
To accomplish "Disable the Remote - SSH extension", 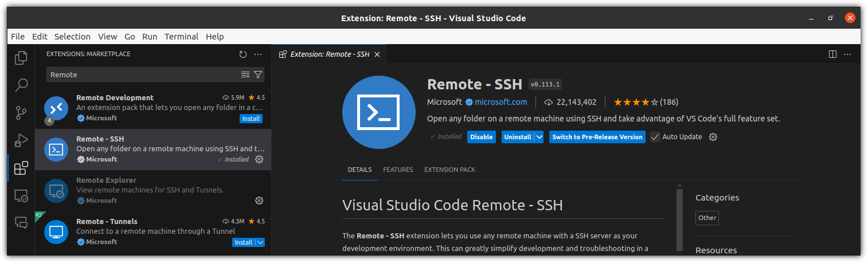I will tap(482, 137).
